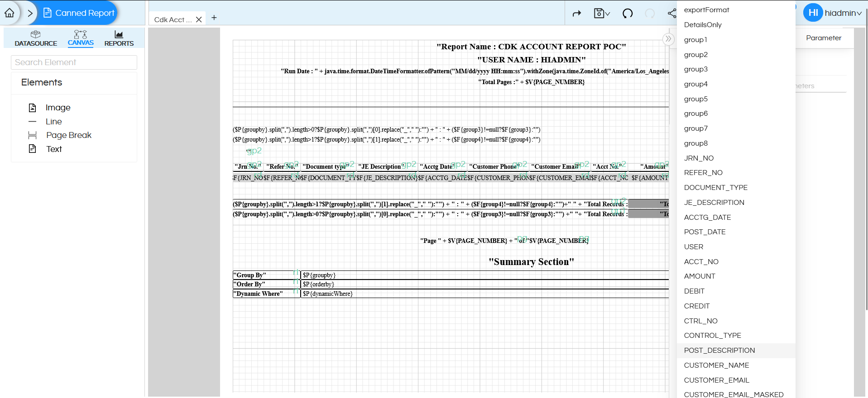The image size is (868, 398).
Task: Select the "Jrn No." column header
Action: click(x=248, y=166)
